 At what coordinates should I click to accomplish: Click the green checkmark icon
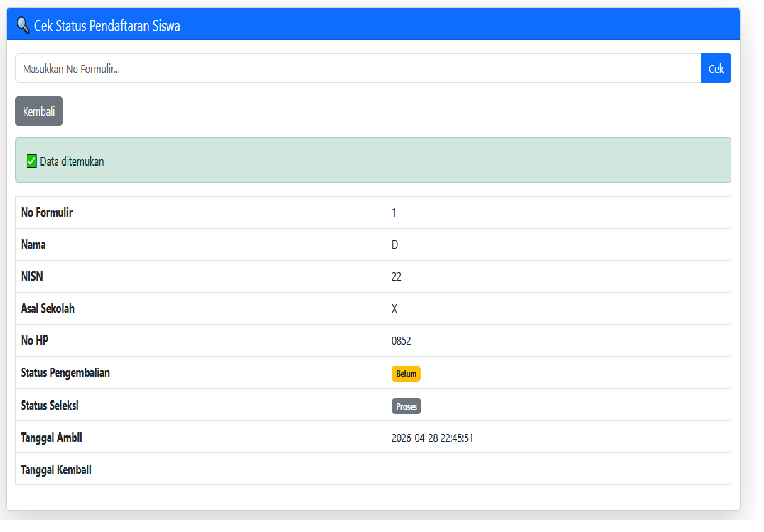click(32, 161)
